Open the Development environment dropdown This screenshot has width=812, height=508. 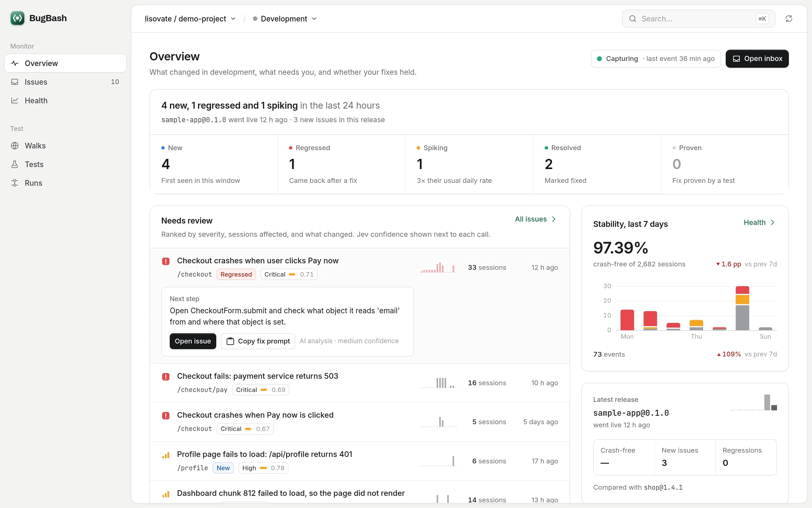[284, 19]
